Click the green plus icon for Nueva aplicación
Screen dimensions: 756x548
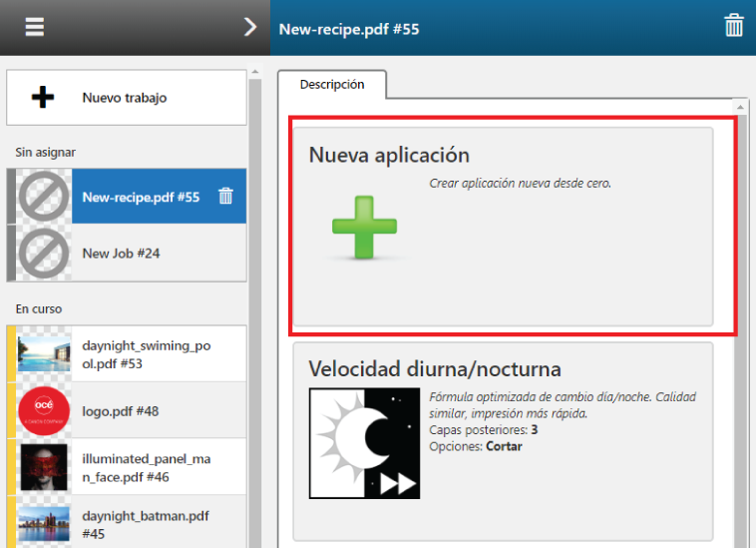pos(364,227)
